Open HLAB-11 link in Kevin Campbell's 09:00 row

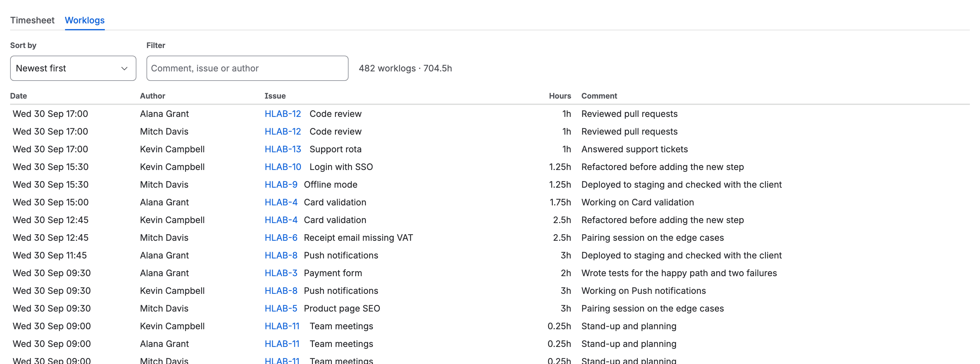pyautogui.click(x=282, y=326)
